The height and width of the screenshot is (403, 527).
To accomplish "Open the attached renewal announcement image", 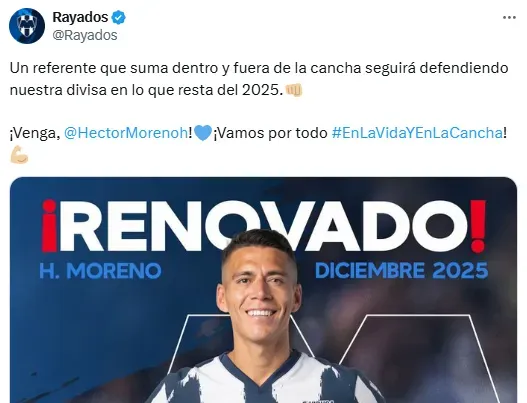I will click(x=264, y=290).
